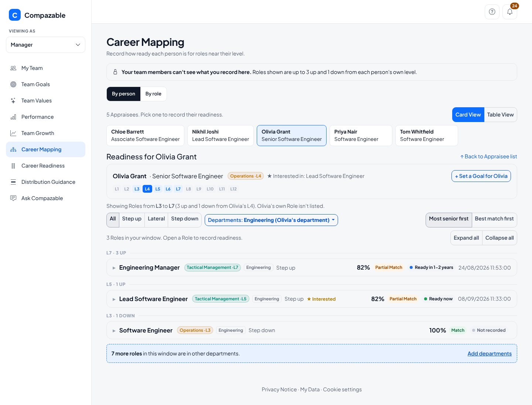
Task: Switch to By role view
Action: coord(153,94)
